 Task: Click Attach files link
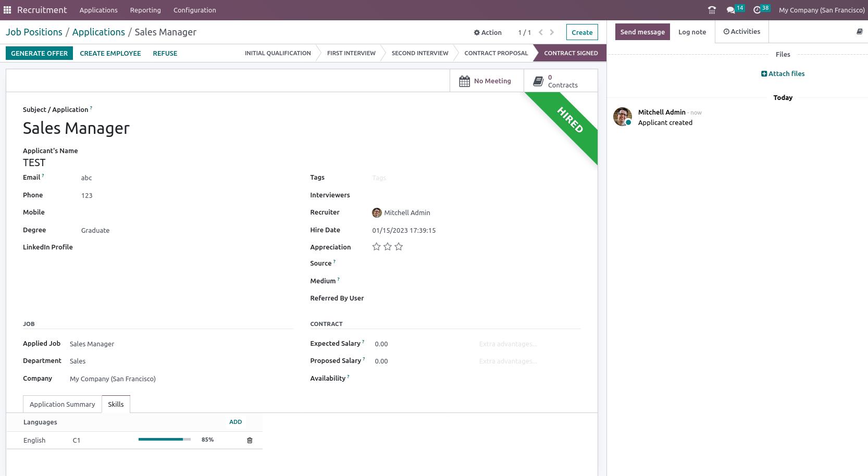point(783,73)
